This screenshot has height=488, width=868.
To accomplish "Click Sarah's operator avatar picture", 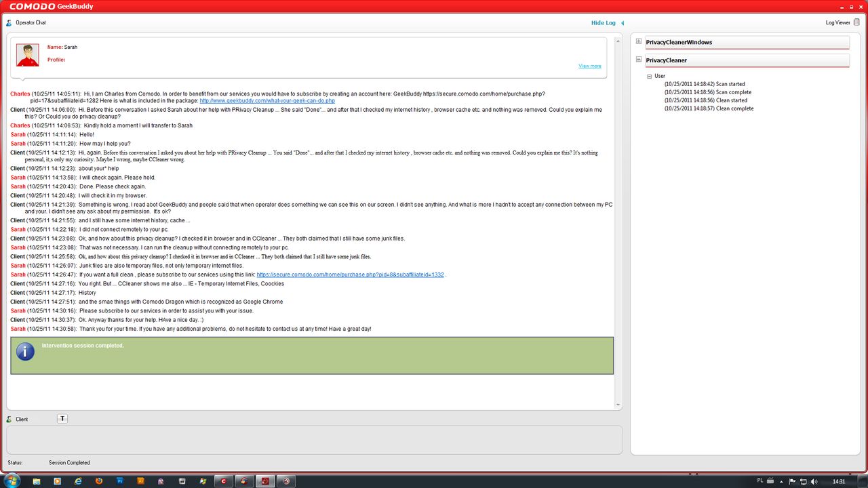I will coord(28,55).
